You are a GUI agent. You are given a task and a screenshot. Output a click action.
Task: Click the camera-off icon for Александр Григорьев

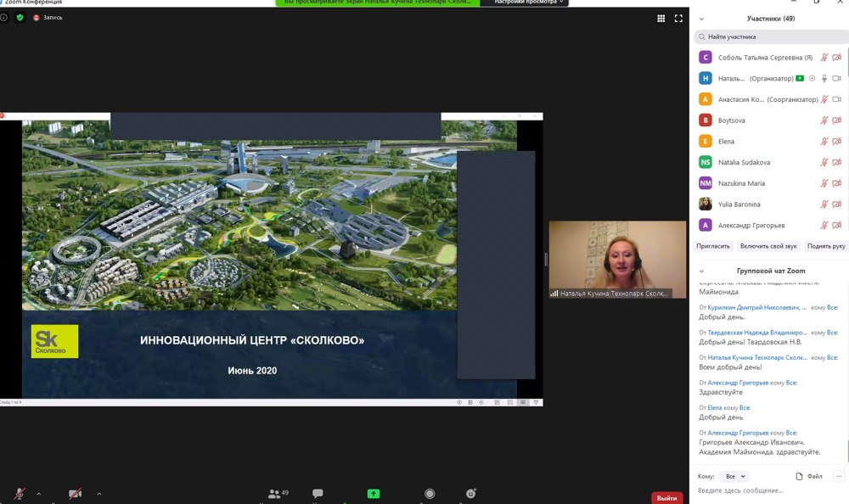point(836,225)
